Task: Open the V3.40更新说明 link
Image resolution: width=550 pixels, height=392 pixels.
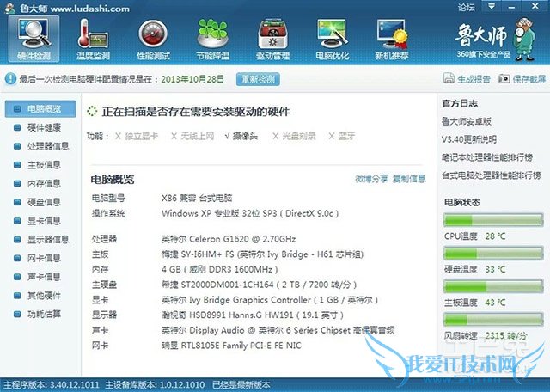Action: [x=469, y=139]
